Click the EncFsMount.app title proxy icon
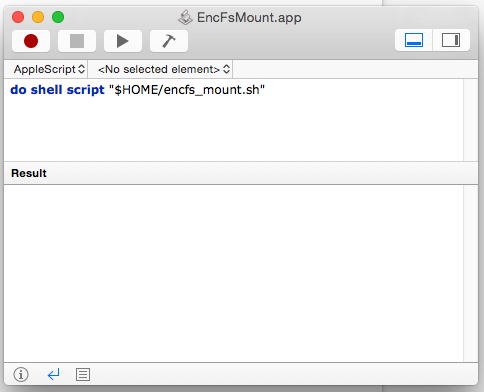484x392 pixels. [x=185, y=17]
